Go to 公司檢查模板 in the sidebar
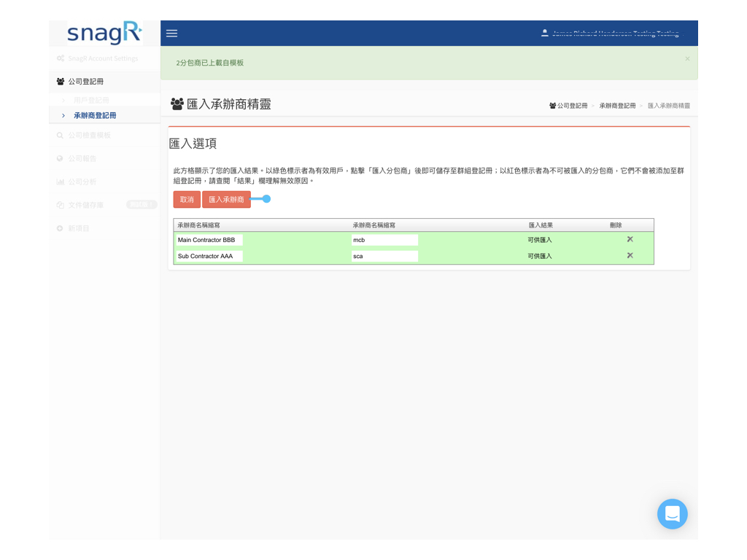This screenshot has height=560, width=747. 89,135
